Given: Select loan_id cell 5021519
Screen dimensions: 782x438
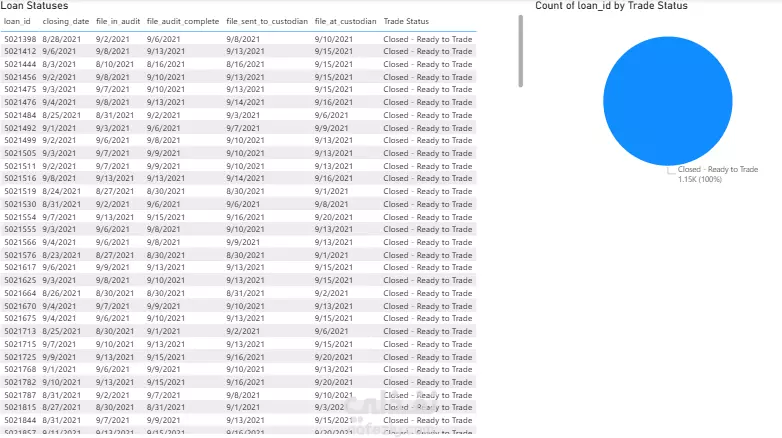Looking at the screenshot, I should tap(20, 191).
